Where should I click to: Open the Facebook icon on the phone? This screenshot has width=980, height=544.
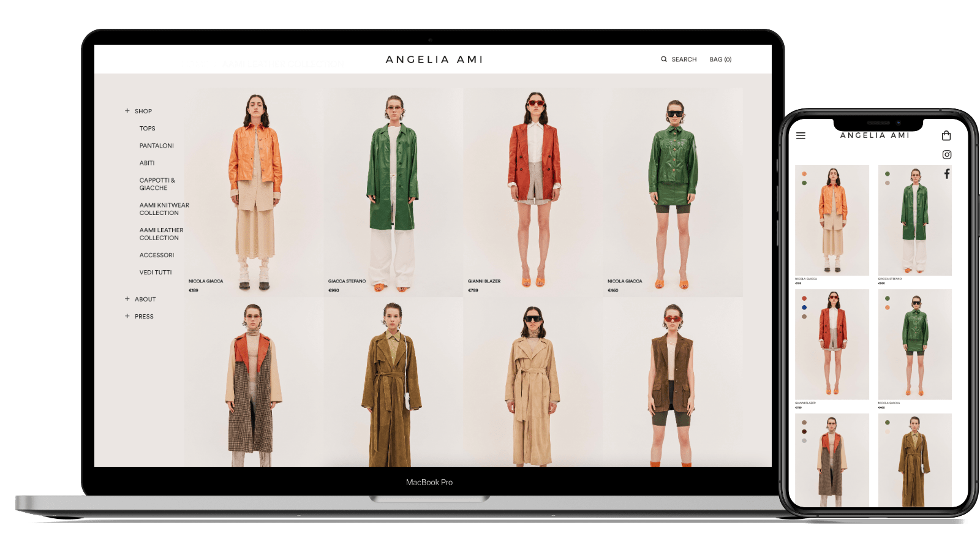click(947, 174)
